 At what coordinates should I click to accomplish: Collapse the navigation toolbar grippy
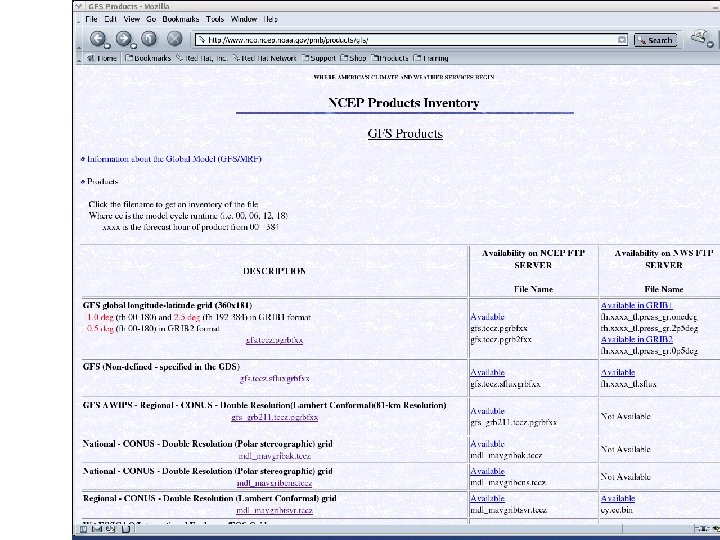point(79,39)
